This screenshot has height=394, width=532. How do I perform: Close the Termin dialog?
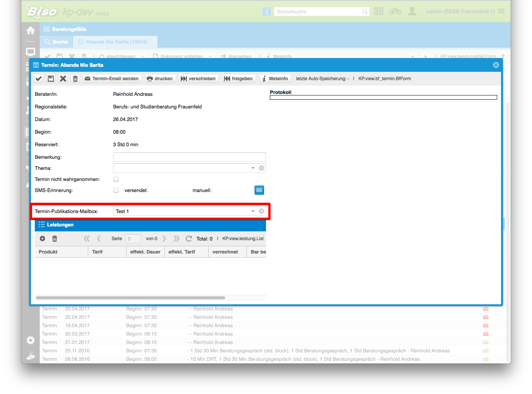496,65
